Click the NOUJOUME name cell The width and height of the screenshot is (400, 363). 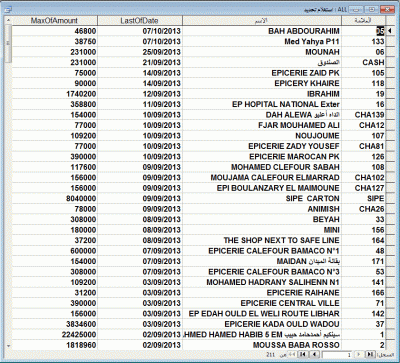point(262,136)
